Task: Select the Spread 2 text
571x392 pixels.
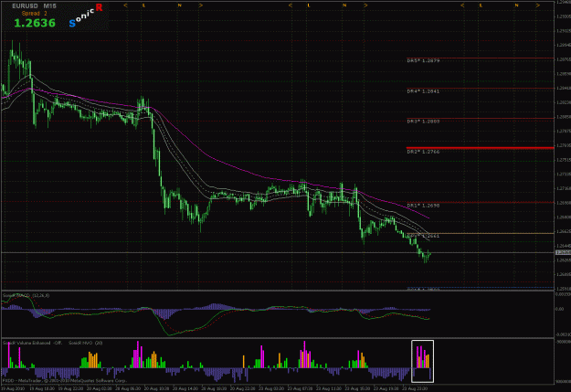Action: (x=34, y=14)
